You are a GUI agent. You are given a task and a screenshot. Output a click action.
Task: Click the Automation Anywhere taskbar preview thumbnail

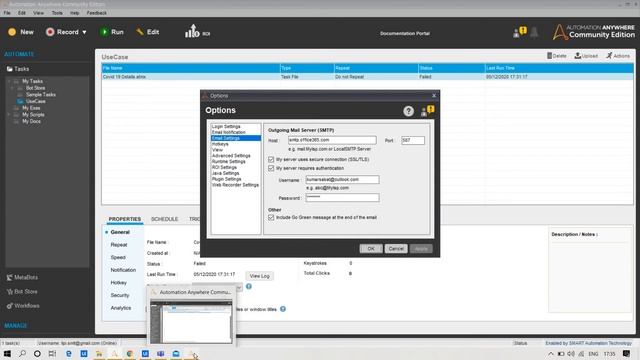point(191,321)
